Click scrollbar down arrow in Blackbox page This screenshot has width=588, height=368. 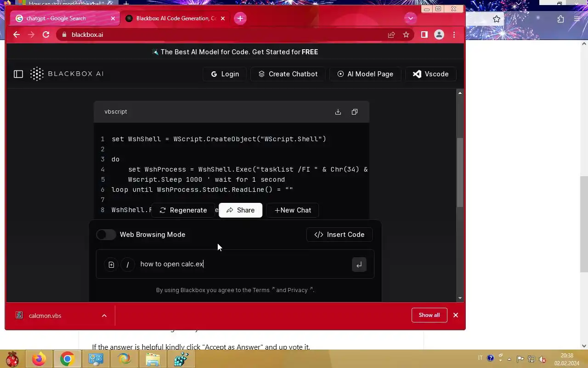click(460, 298)
